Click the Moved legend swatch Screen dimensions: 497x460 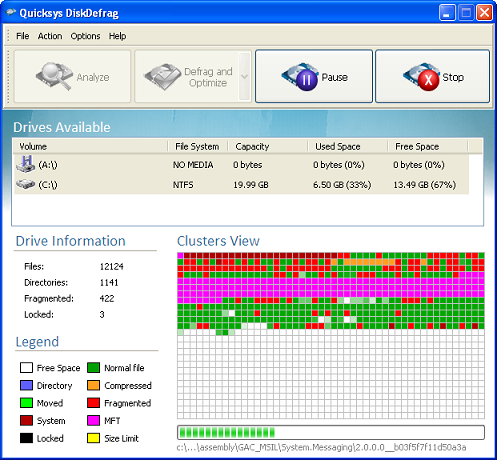[x=26, y=403]
